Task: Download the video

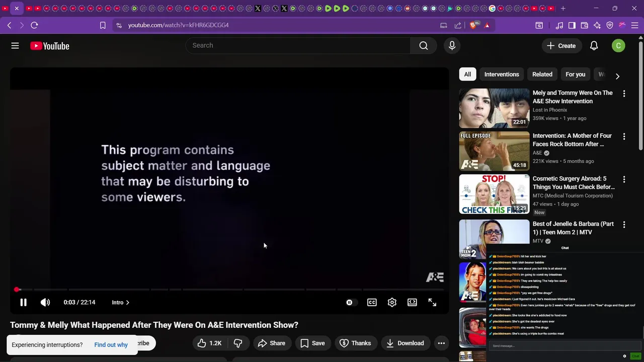Action: tap(405, 343)
